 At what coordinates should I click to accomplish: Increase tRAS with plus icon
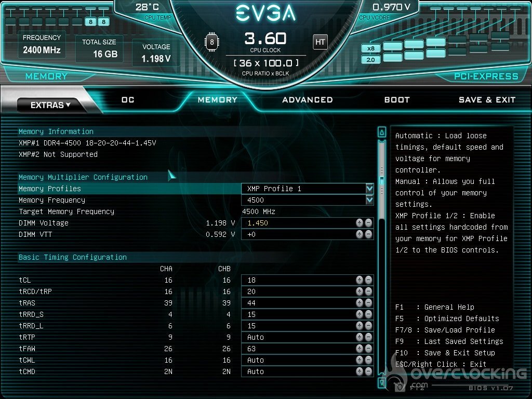(x=360, y=303)
